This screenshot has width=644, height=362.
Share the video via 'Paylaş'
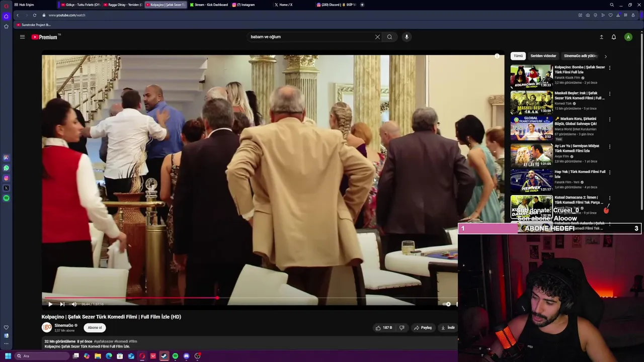pos(423,328)
